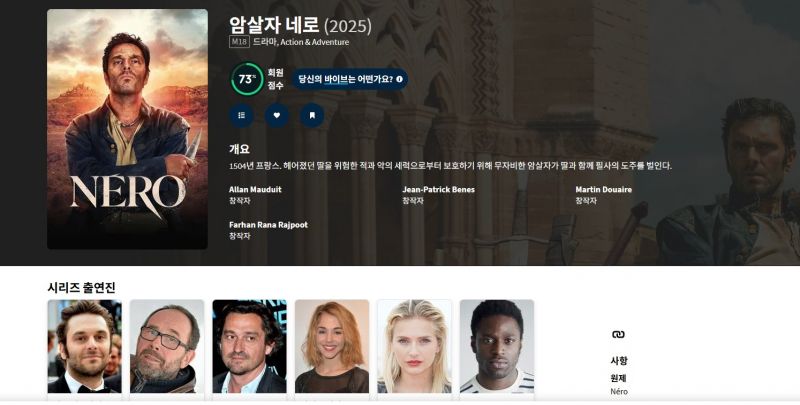The image size is (800, 405).
Task: Open creator Allan Mauduit's page
Action: point(255,189)
